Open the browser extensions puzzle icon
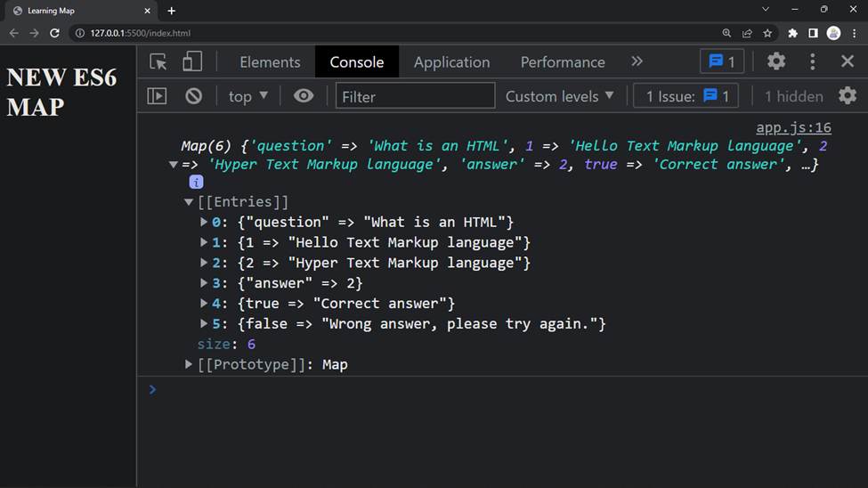The height and width of the screenshot is (488, 868). (792, 33)
